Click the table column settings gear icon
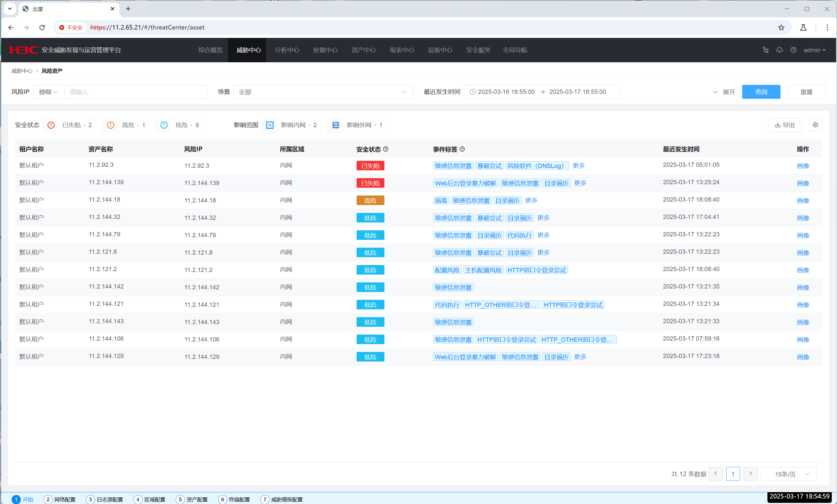The height and width of the screenshot is (504, 837). coord(815,125)
